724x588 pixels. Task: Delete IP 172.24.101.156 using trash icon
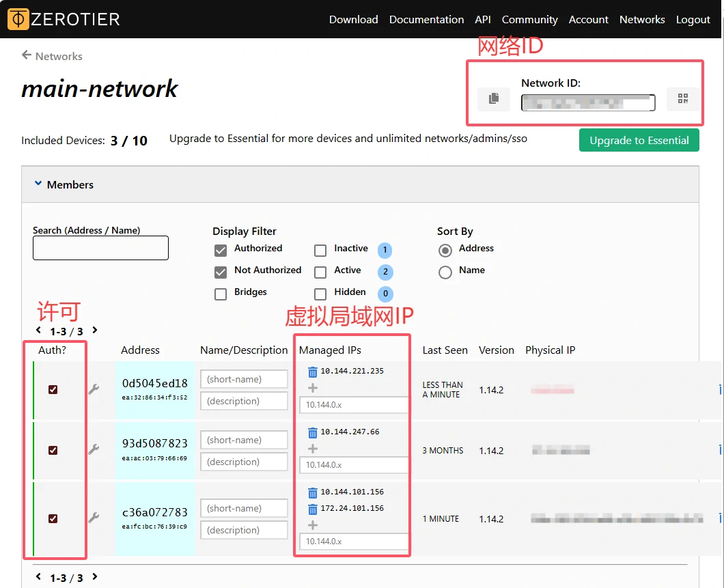pos(312,509)
